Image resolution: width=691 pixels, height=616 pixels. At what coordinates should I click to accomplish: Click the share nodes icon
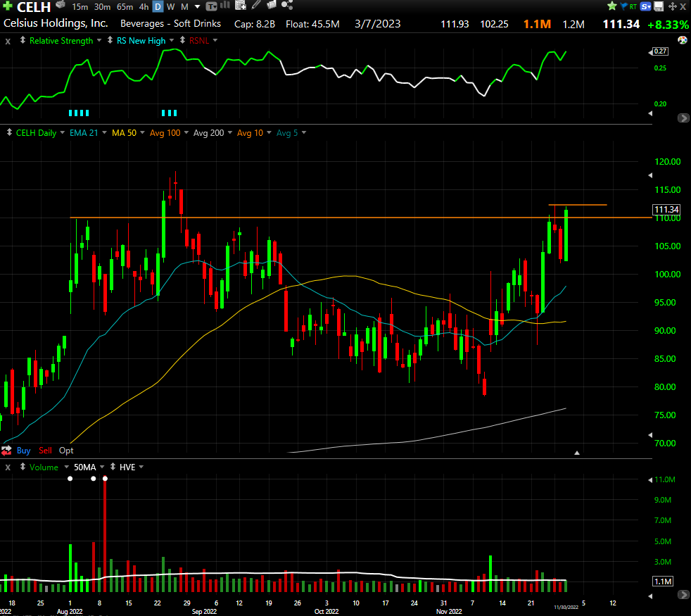[x=287, y=5]
